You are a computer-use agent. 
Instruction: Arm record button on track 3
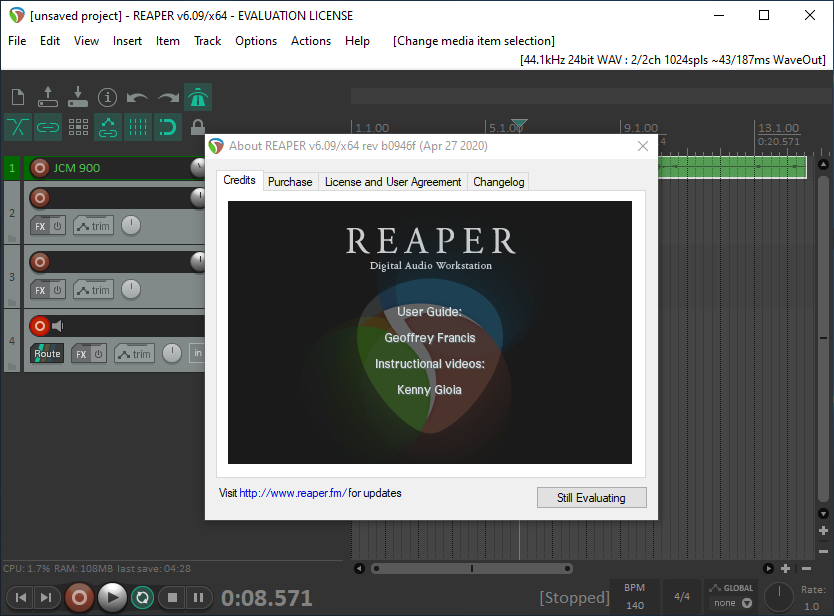click(x=39, y=262)
